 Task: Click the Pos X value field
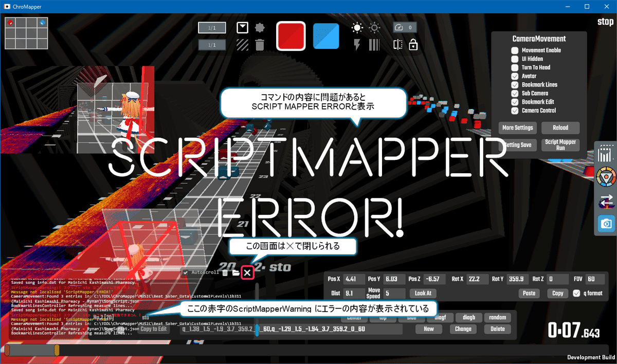(x=353, y=279)
